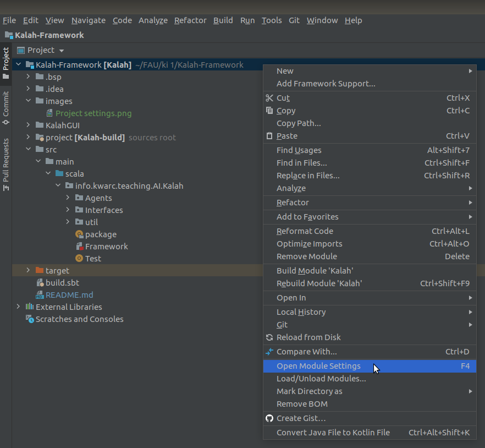Open the File menu

point(9,20)
